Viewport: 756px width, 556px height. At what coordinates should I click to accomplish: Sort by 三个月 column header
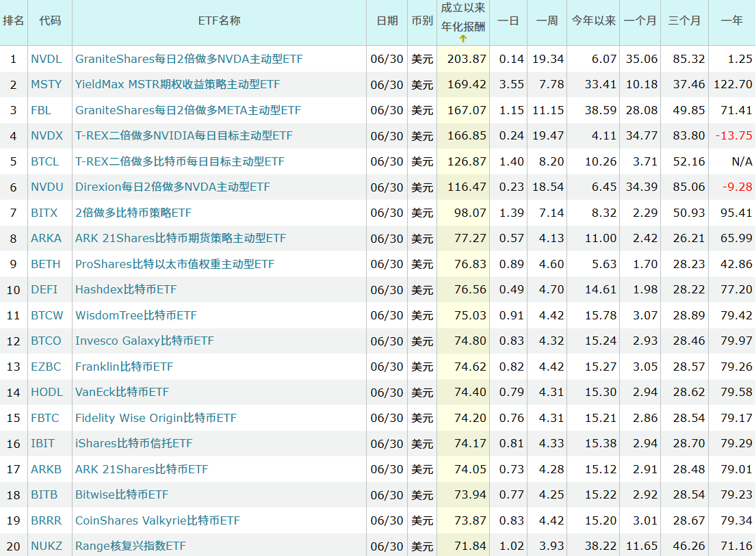[x=684, y=21]
